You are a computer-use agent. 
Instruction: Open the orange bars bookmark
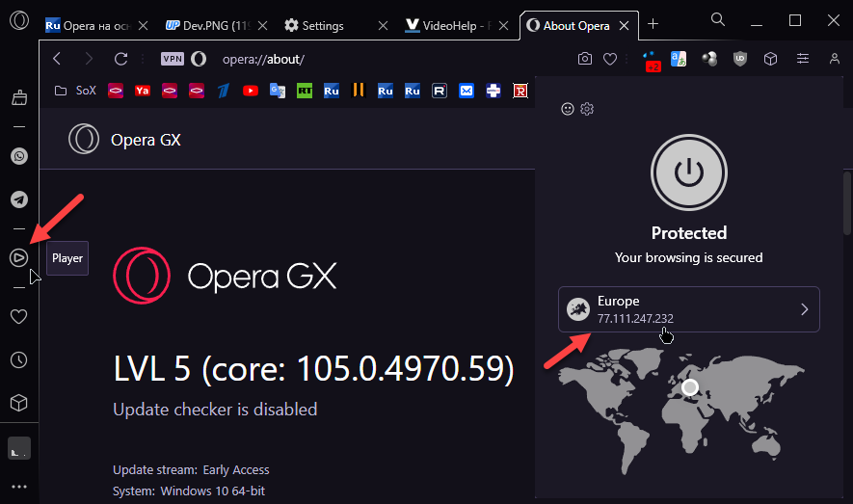point(358,90)
